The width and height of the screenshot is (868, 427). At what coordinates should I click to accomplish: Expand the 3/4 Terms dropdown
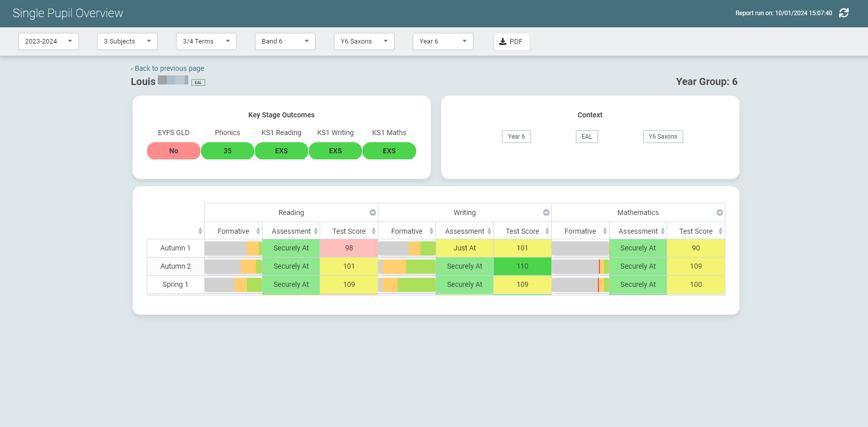(x=206, y=41)
